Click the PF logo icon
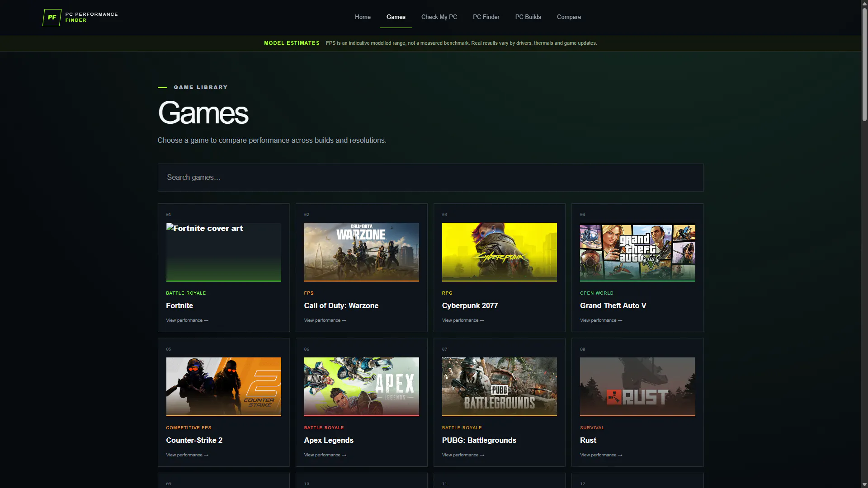This screenshot has height=488, width=868. (x=52, y=17)
